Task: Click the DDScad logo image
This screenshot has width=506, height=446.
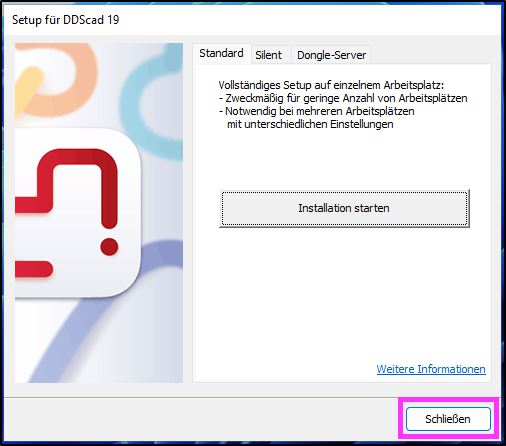Action: coord(99,213)
